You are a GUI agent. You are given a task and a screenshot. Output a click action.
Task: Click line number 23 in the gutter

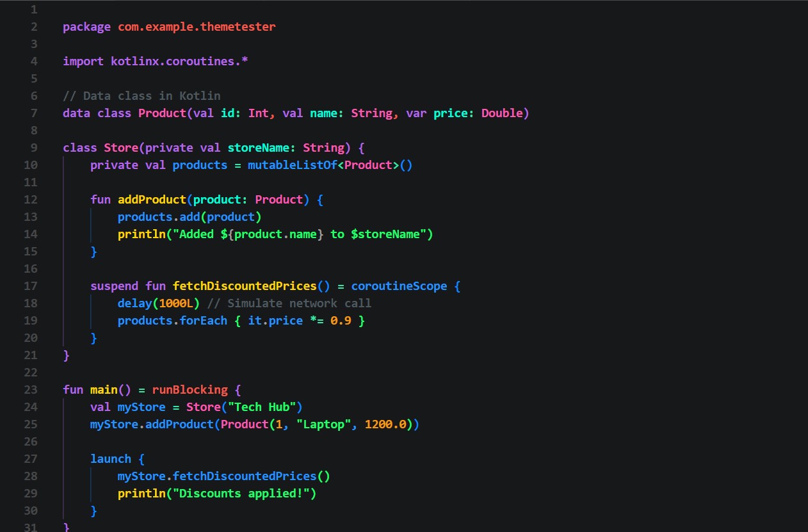click(x=31, y=390)
